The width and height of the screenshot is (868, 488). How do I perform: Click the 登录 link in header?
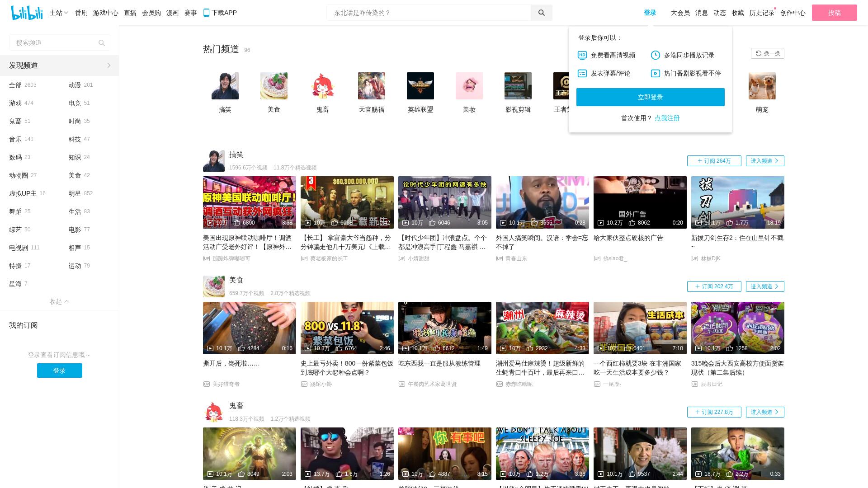point(650,13)
